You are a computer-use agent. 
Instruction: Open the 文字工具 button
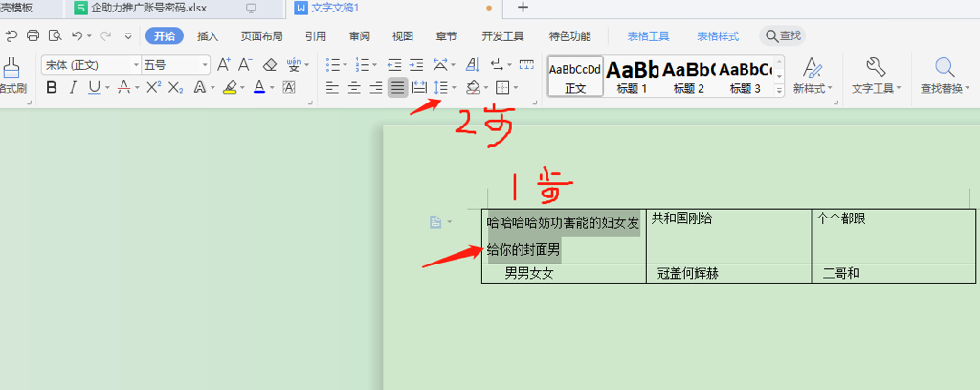(877, 76)
